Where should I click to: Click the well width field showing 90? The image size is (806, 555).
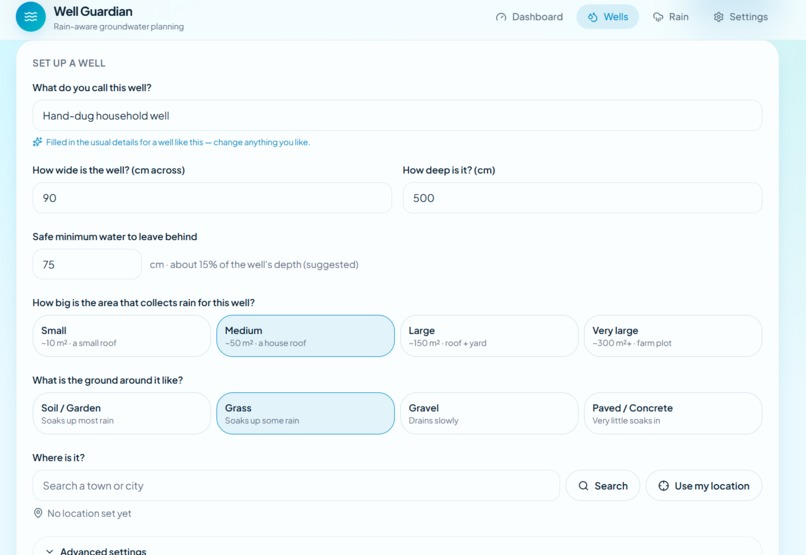(x=212, y=198)
